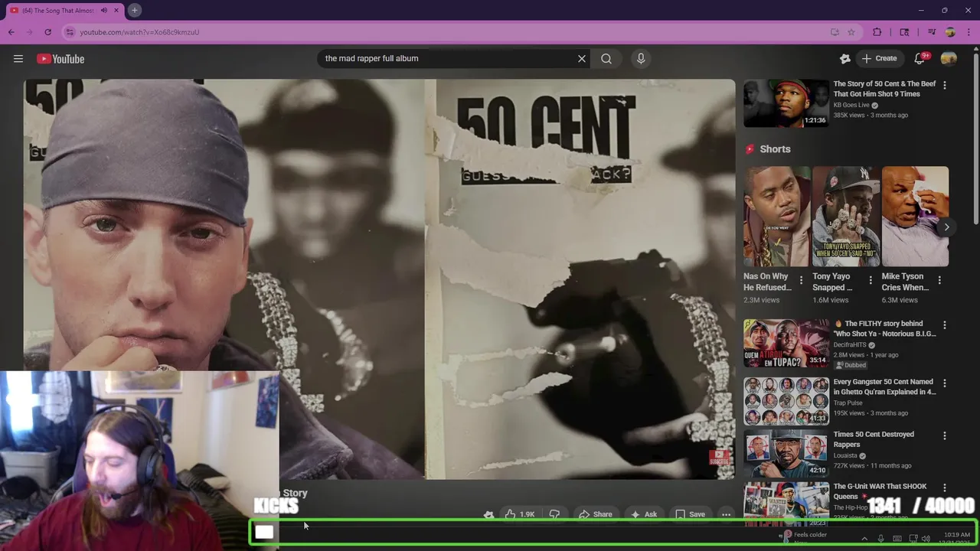
Task: Go to YouTube home via logo
Action: pyautogui.click(x=60, y=59)
